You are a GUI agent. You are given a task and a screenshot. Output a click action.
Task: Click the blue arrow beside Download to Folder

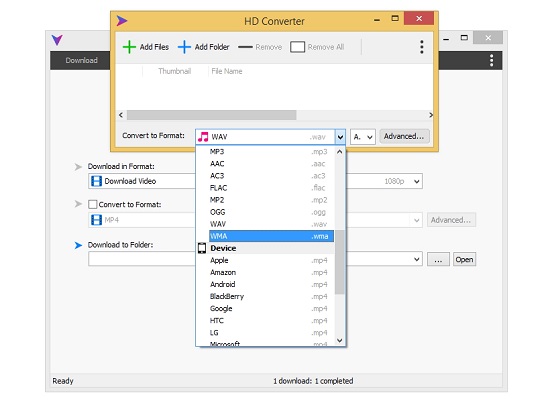click(x=78, y=245)
